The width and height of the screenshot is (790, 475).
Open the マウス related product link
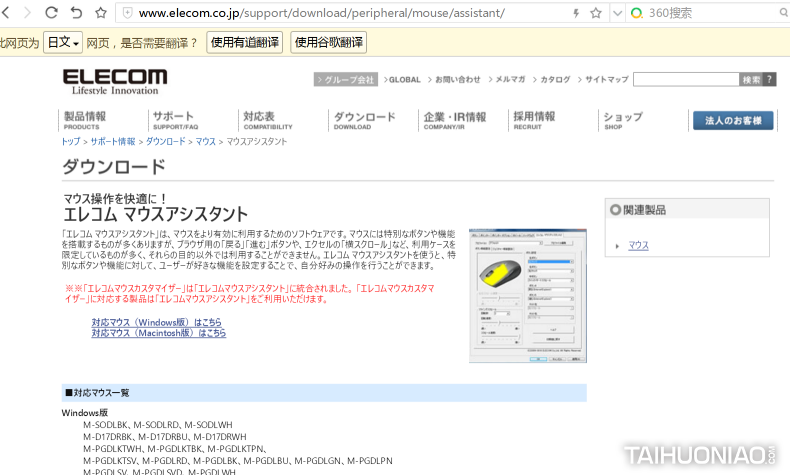638,245
